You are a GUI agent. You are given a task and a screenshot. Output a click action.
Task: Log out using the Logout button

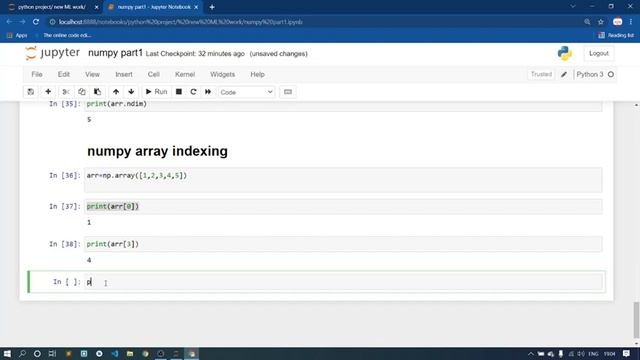click(x=599, y=53)
